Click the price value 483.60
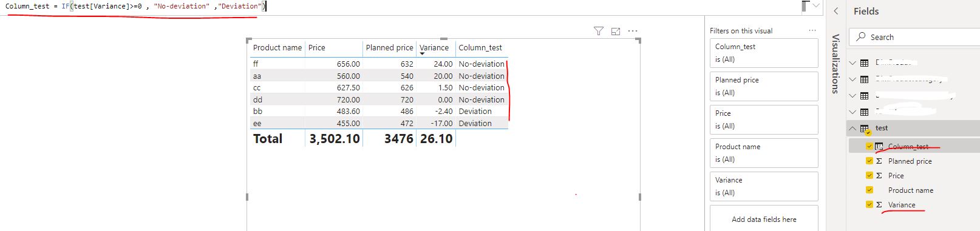 click(348, 111)
